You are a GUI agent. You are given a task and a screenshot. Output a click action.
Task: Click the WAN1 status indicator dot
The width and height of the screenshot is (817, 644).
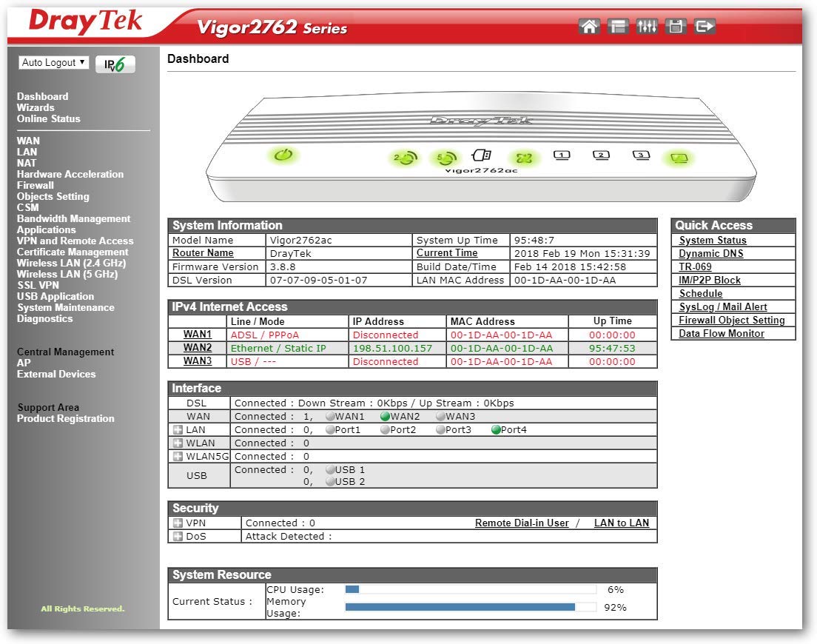point(330,416)
